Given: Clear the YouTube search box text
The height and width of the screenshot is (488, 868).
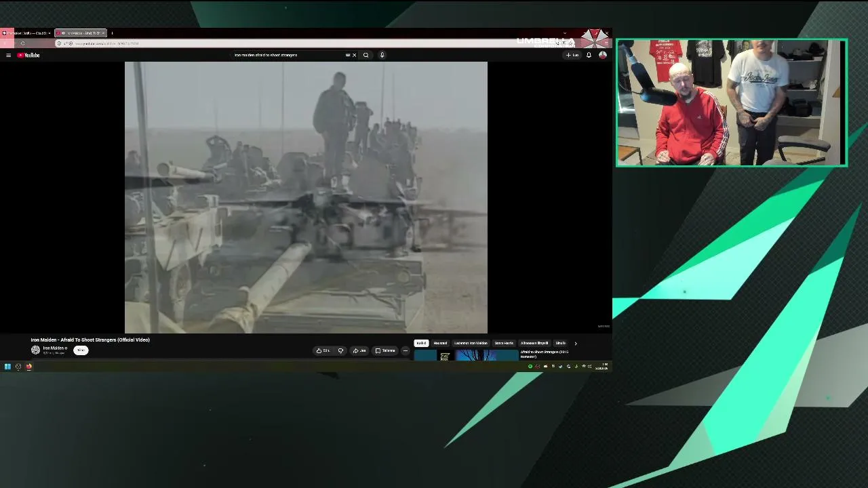Looking at the screenshot, I should (354, 55).
